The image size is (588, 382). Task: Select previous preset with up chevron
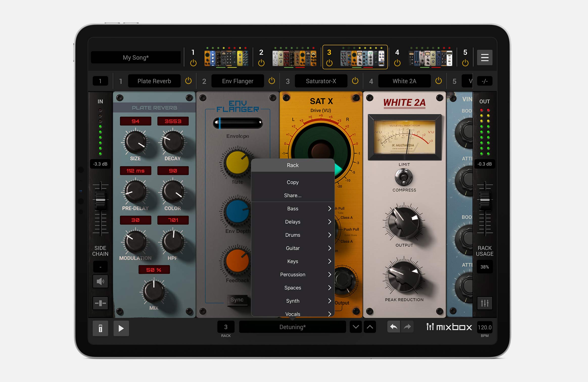(x=370, y=327)
